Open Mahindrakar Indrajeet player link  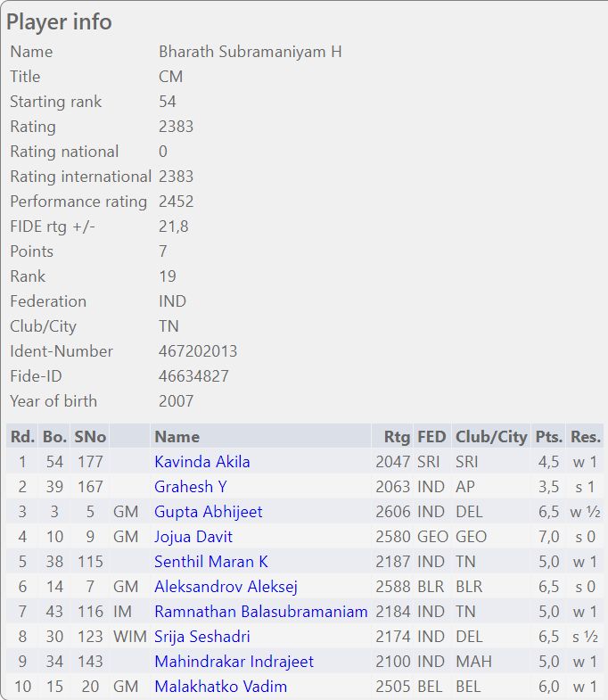point(234,662)
